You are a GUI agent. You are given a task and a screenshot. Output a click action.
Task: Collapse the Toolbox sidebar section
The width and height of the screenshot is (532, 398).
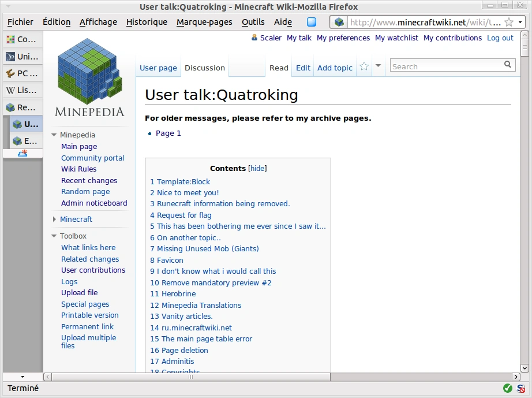tap(54, 236)
